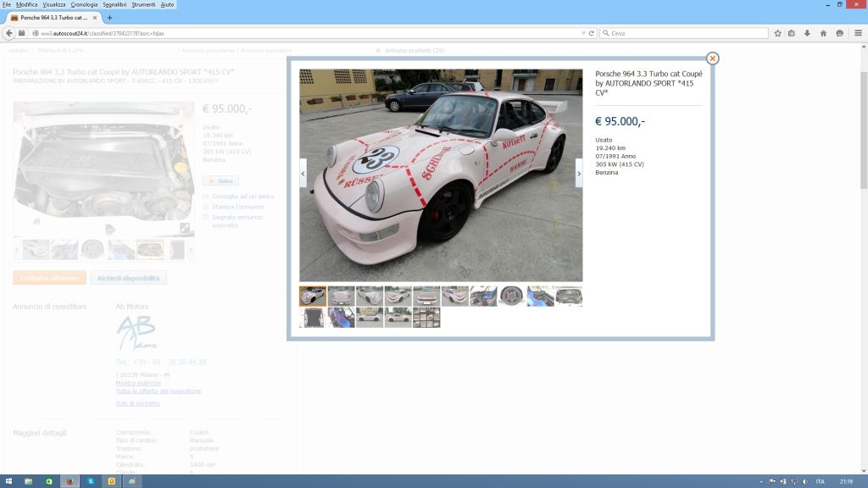Open the volume control in system tray
The width and height of the screenshot is (868, 488).
pos(805,481)
